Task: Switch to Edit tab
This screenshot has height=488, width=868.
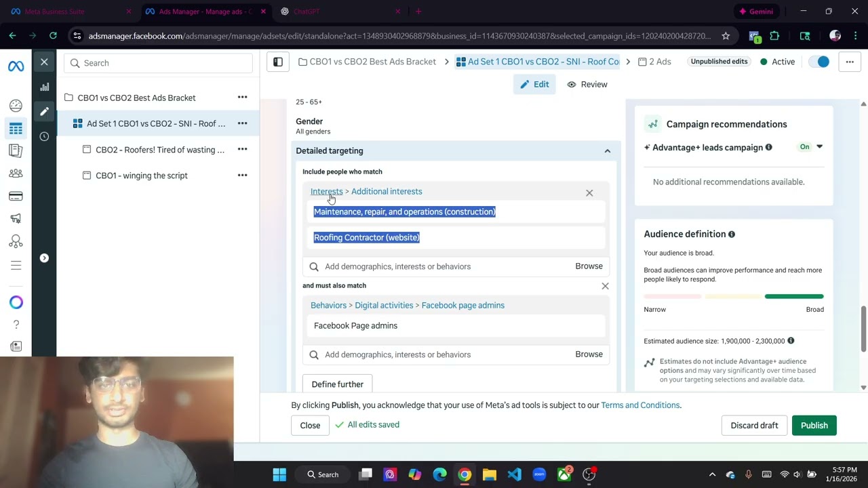Action: (x=534, y=85)
